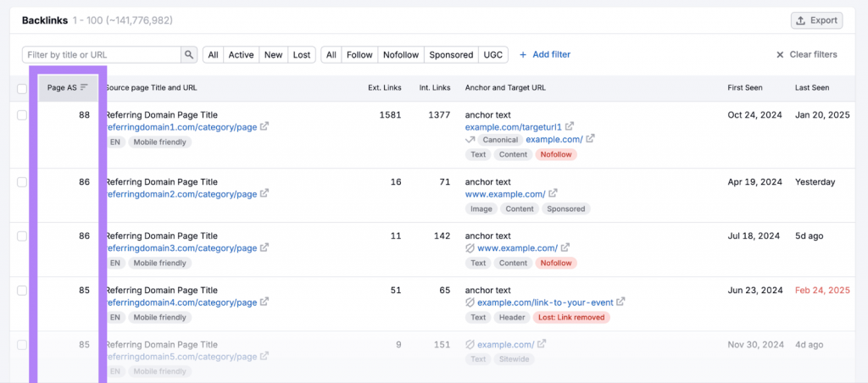Open external icon beside example.com/link-to-your-event
The width and height of the screenshot is (868, 383).
pyautogui.click(x=621, y=303)
